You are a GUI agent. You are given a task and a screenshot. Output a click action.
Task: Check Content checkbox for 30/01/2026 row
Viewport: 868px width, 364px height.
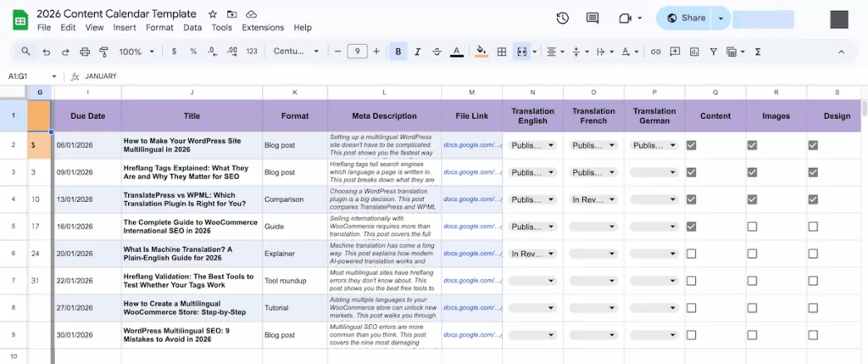tap(691, 335)
